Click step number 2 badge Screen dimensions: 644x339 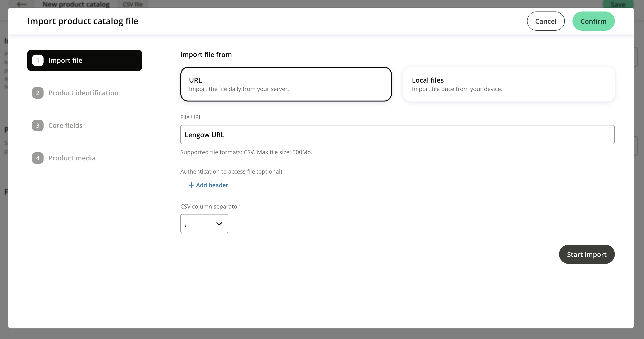pos(38,93)
